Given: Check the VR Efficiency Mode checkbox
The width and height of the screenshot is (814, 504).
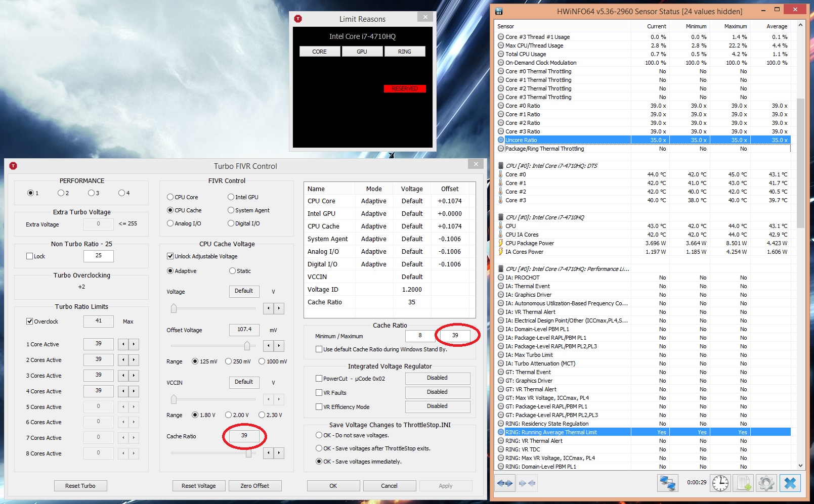Looking at the screenshot, I should tap(319, 407).
